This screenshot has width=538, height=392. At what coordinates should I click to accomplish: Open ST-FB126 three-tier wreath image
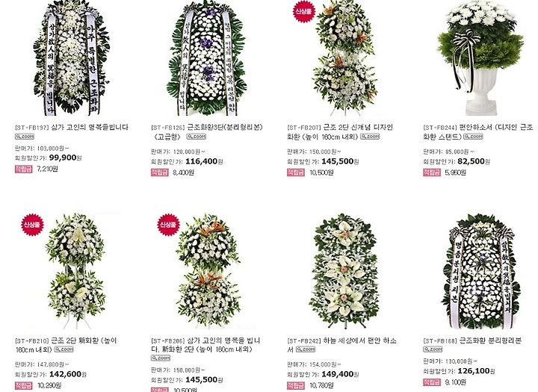(206, 57)
